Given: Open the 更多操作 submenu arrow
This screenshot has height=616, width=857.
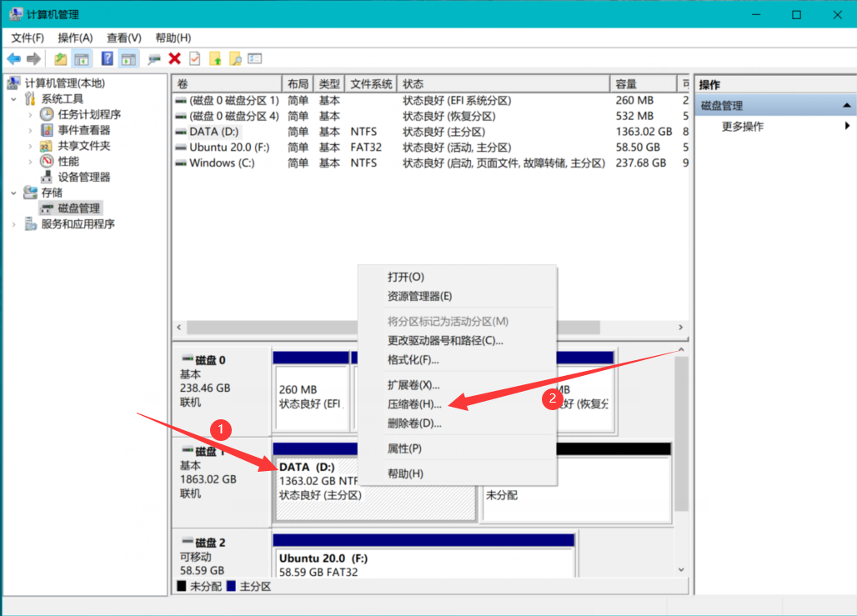Looking at the screenshot, I should click(x=847, y=126).
